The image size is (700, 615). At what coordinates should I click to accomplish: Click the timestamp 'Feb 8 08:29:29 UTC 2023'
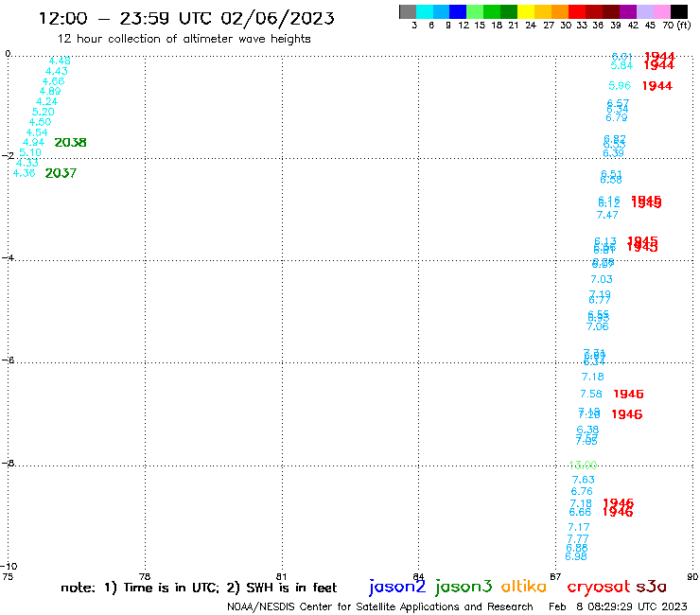[618, 606]
